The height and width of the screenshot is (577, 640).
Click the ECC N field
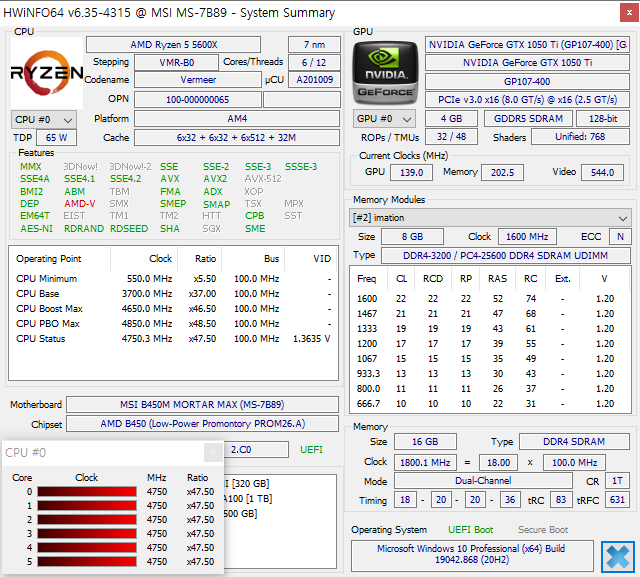click(x=620, y=237)
